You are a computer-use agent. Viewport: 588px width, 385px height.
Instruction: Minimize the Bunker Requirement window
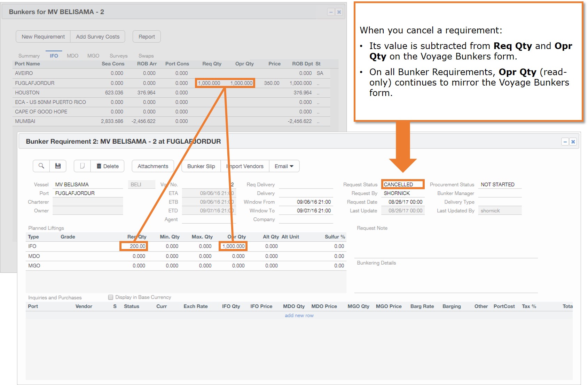(x=565, y=142)
